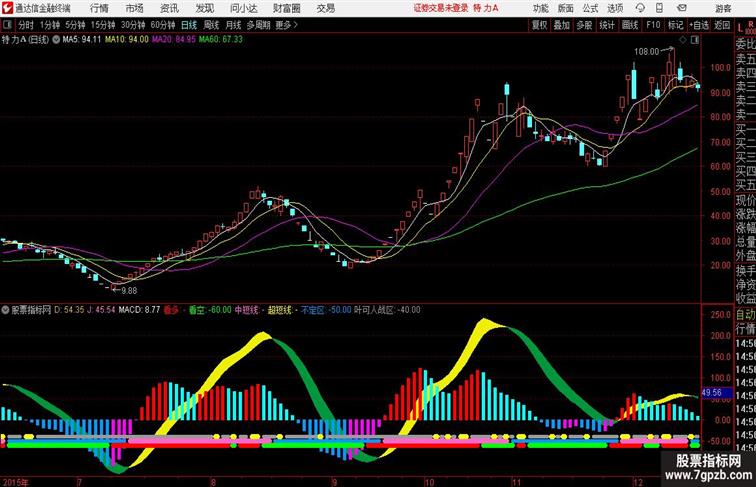This screenshot has height=487, width=756.
Task: Click the 超短线 indicator label
Action: (280, 310)
